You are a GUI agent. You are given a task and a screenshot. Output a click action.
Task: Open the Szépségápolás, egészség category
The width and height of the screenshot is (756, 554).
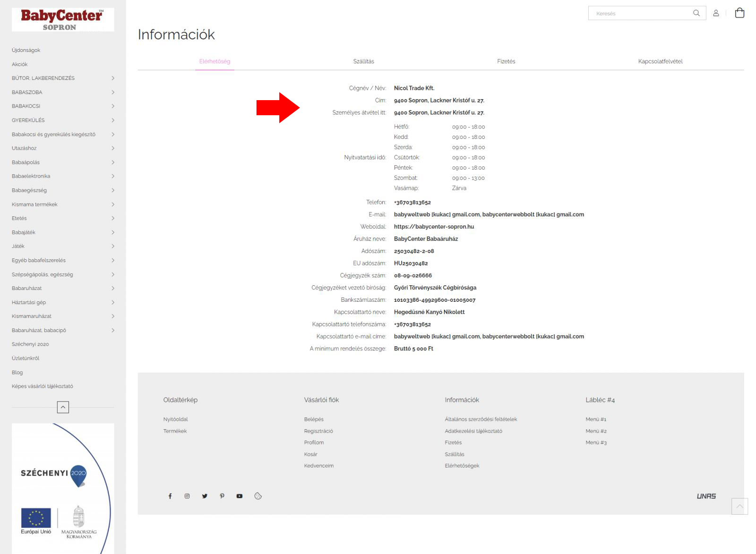[43, 274]
